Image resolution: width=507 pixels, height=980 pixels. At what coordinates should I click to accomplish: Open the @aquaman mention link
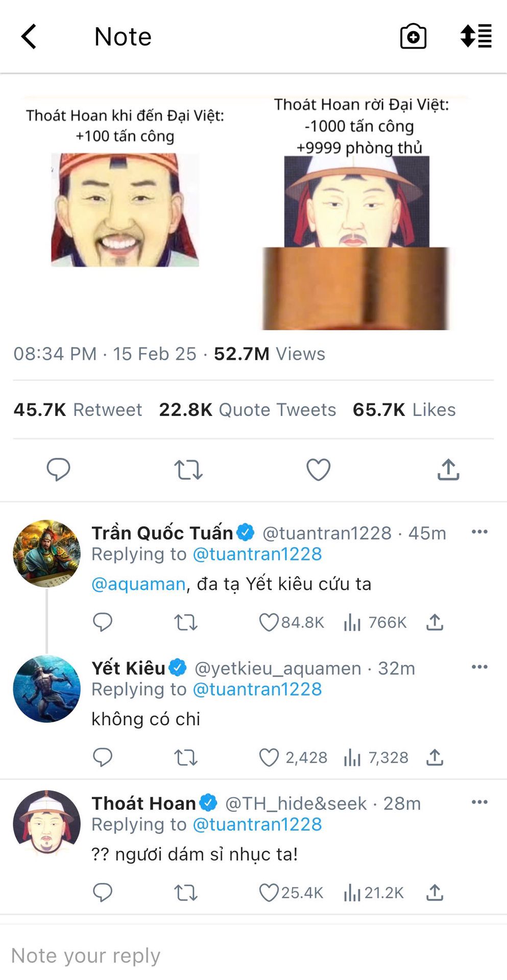coord(138,584)
